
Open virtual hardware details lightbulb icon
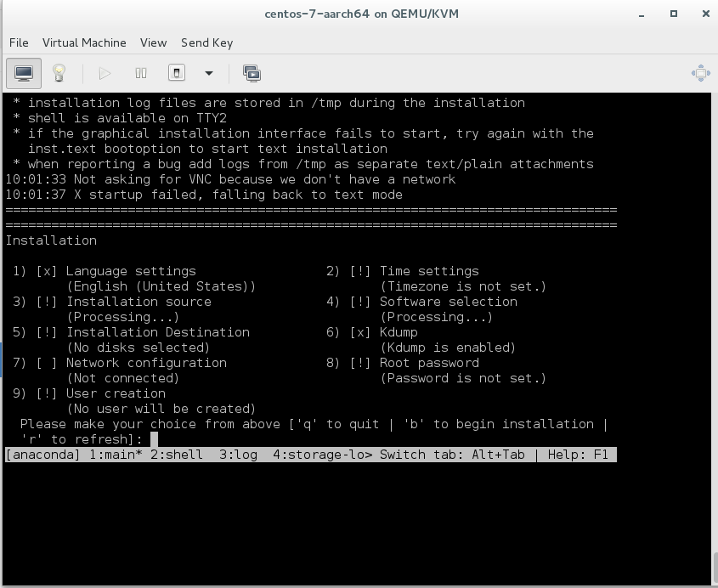coord(59,73)
